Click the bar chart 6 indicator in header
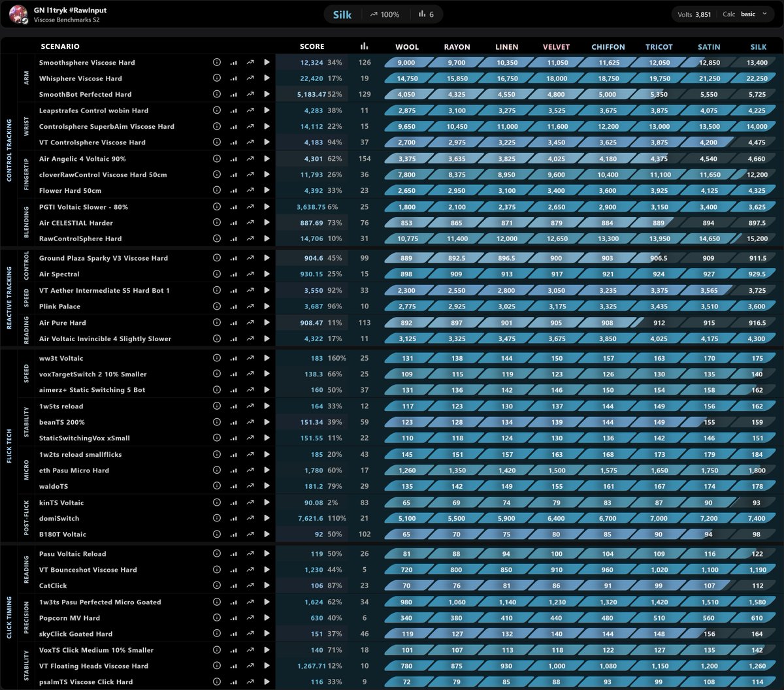The height and width of the screenshot is (690, 784). click(x=425, y=14)
